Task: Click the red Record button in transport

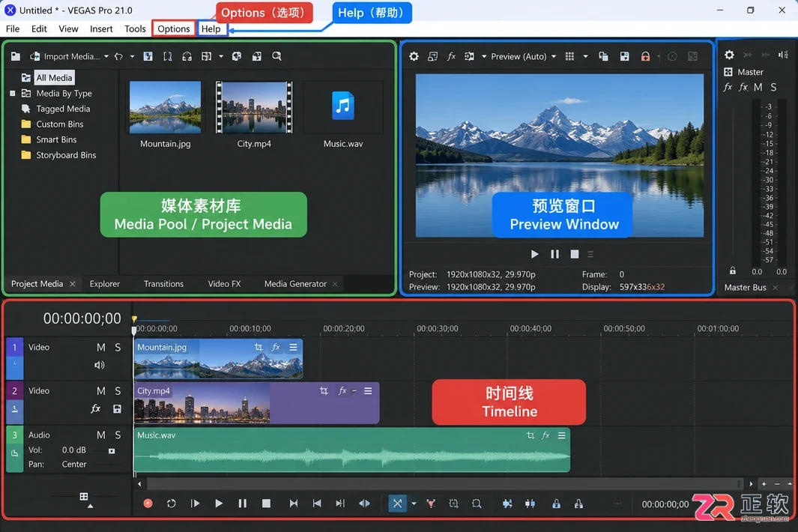Action: [148, 503]
